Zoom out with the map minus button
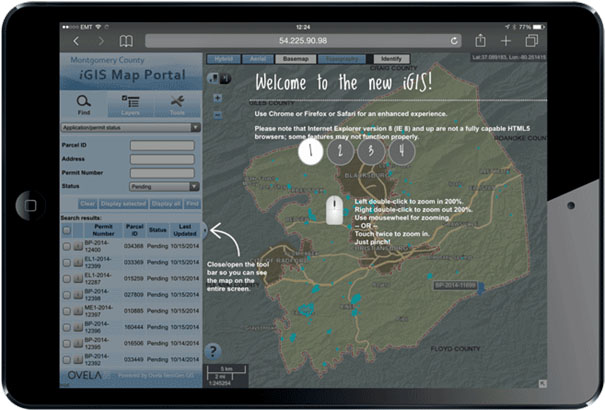Image resolution: width=605 pixels, height=410 pixels. click(218, 115)
